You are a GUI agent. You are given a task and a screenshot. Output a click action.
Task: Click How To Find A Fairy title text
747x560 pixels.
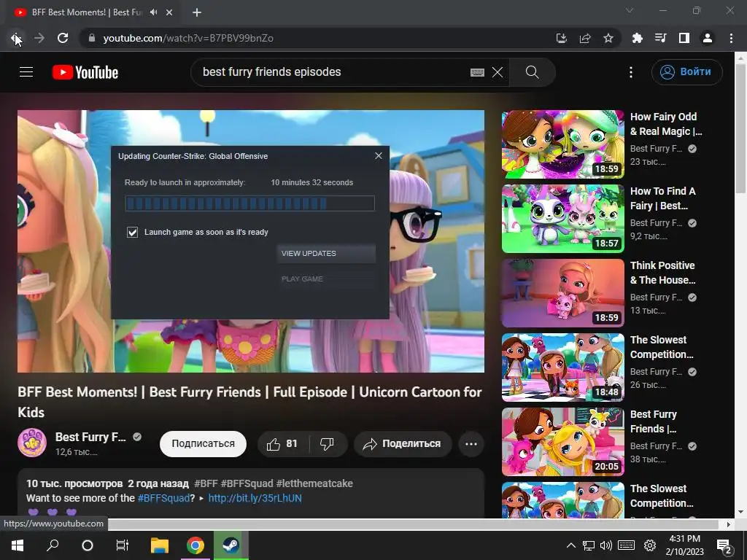coord(662,198)
